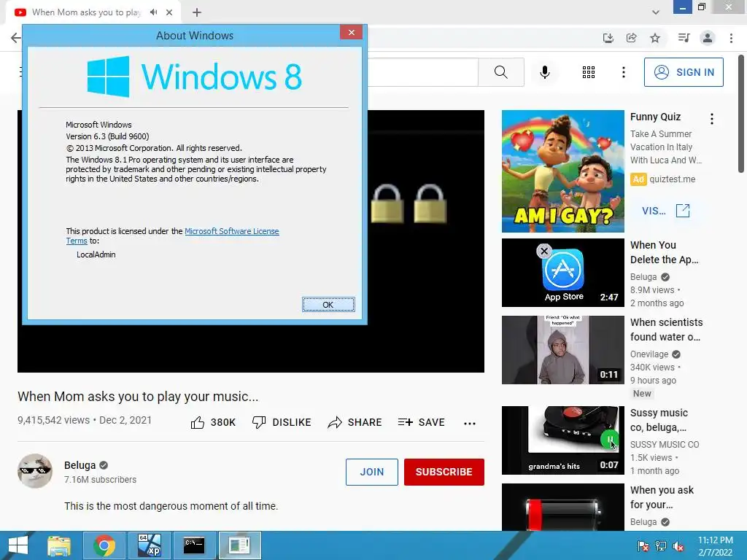Open the 64 XP taskbar application
747x560 pixels.
pos(149,545)
